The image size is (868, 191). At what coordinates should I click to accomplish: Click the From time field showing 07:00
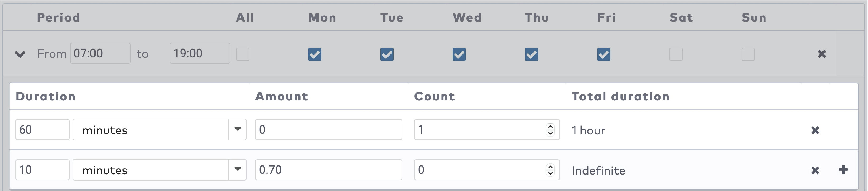click(100, 53)
